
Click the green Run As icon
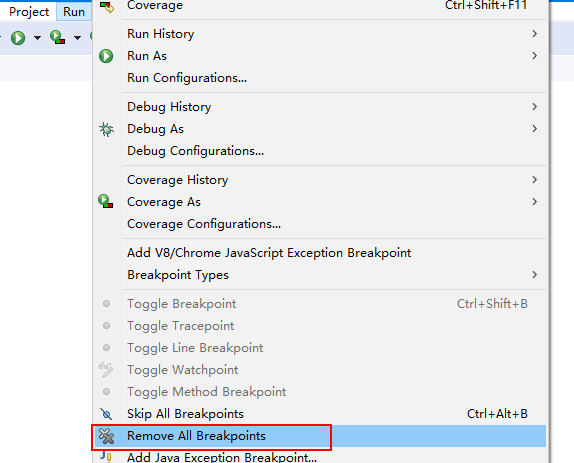[x=106, y=56]
